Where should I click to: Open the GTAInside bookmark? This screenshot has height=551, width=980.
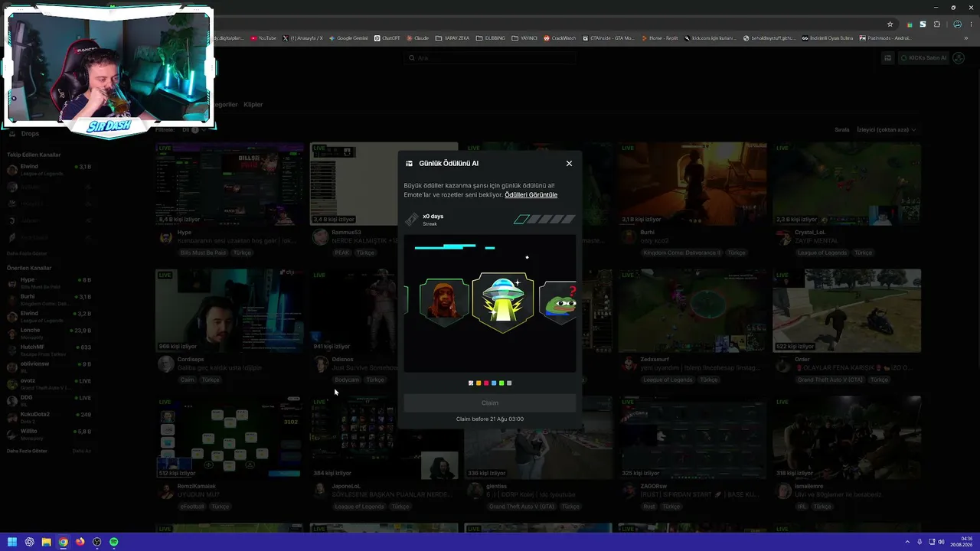click(x=609, y=38)
